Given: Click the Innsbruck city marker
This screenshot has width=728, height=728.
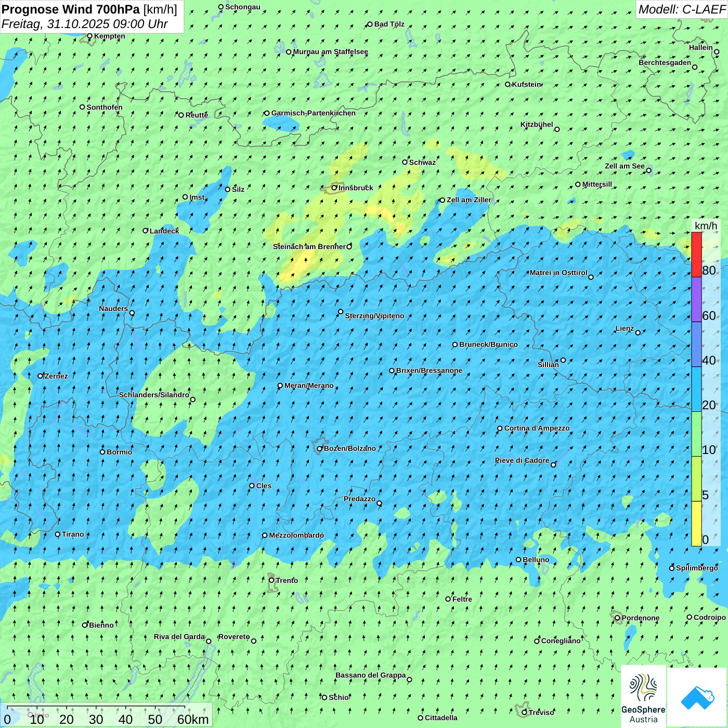Looking at the screenshot, I should [x=334, y=188].
